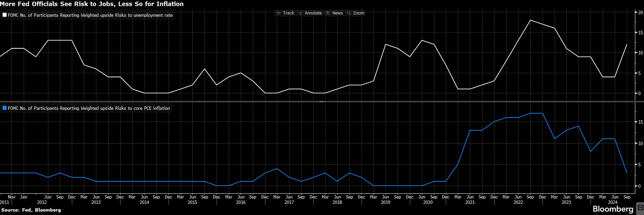This screenshot has width=644, height=215.
Task: Click the Track toolbar label
Action: click(289, 13)
